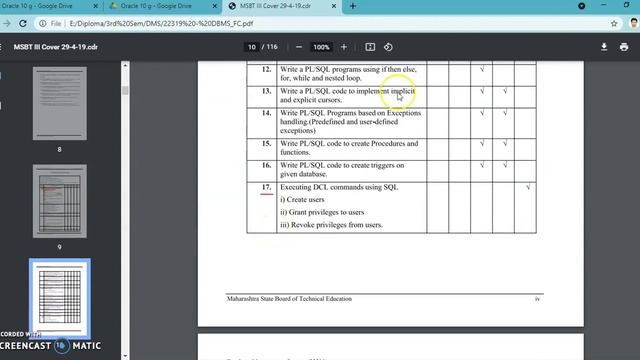The height and width of the screenshot is (360, 640).
Task: Click the 100% zoom level field
Action: point(321,47)
